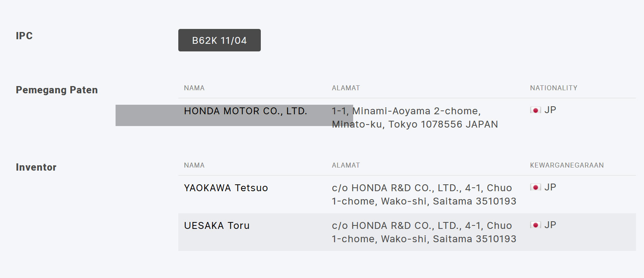Viewport: 644px width, 278px height.
Task: Select inventor name UESAKA Toru
Action: click(x=217, y=226)
